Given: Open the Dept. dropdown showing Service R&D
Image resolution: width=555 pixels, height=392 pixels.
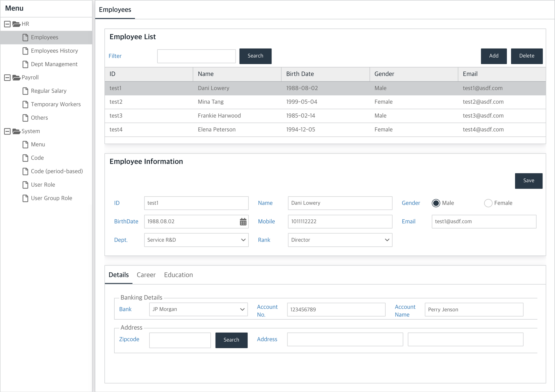Looking at the screenshot, I should tap(196, 240).
